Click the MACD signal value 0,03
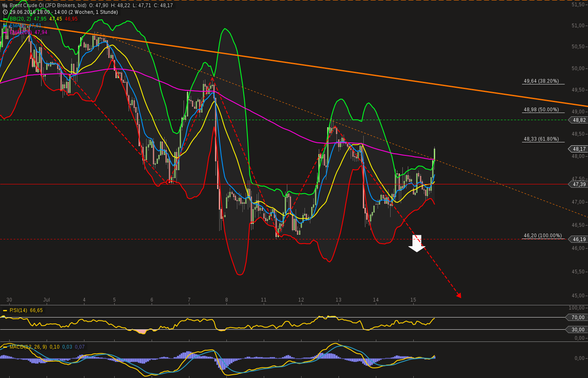Viewport: 588px width, 378px height. coord(67,347)
